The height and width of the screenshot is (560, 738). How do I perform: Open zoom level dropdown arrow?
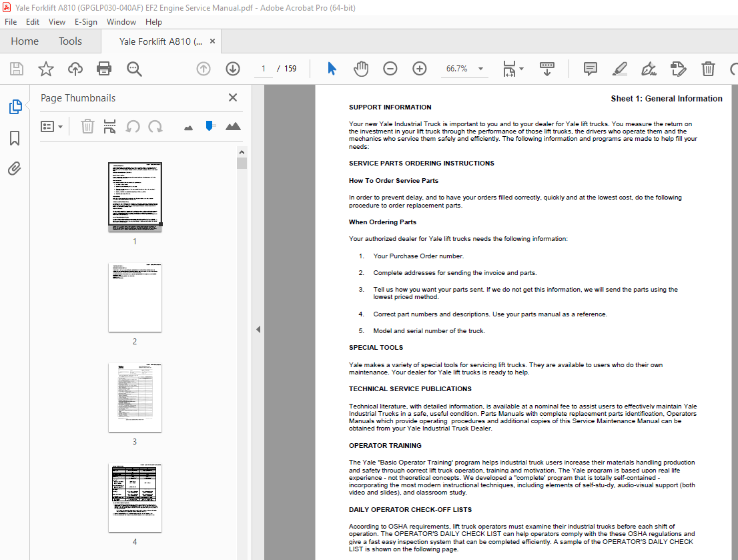coord(480,69)
